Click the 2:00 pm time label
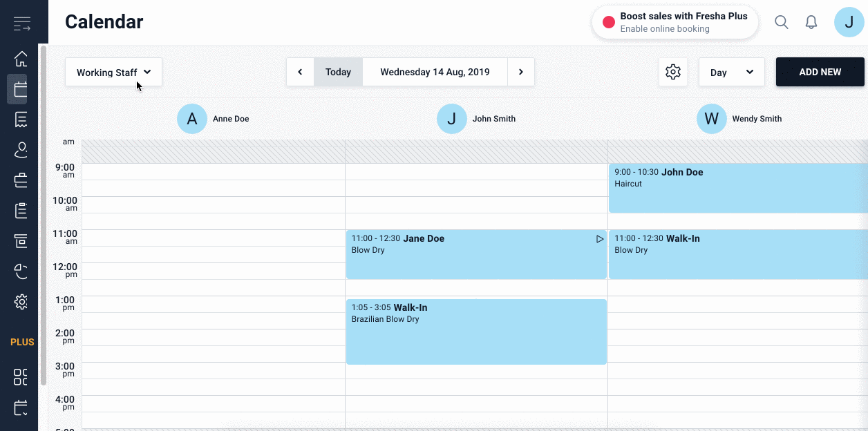 [x=65, y=336]
